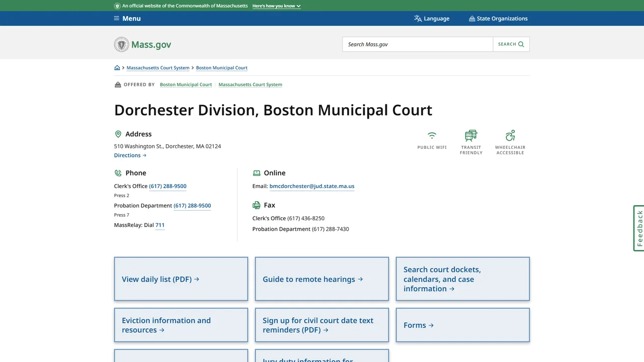
Task: Click the Language translate icon
Action: (x=418, y=19)
